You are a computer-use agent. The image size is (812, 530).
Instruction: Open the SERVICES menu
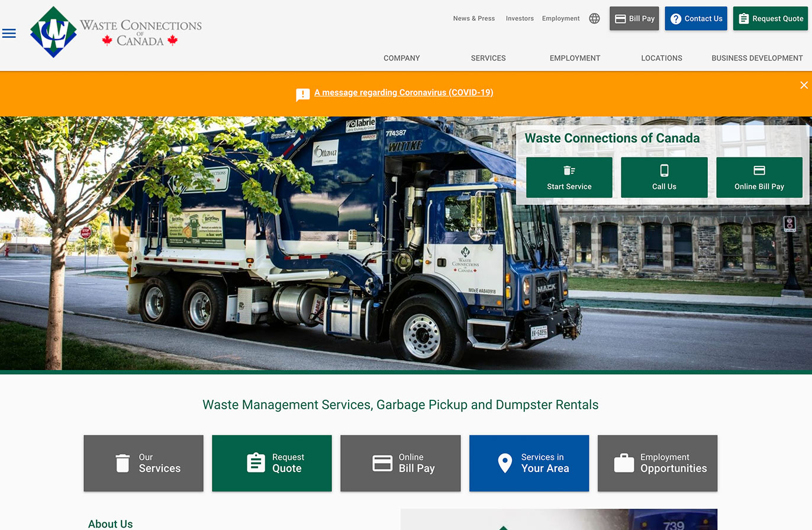[x=488, y=58]
